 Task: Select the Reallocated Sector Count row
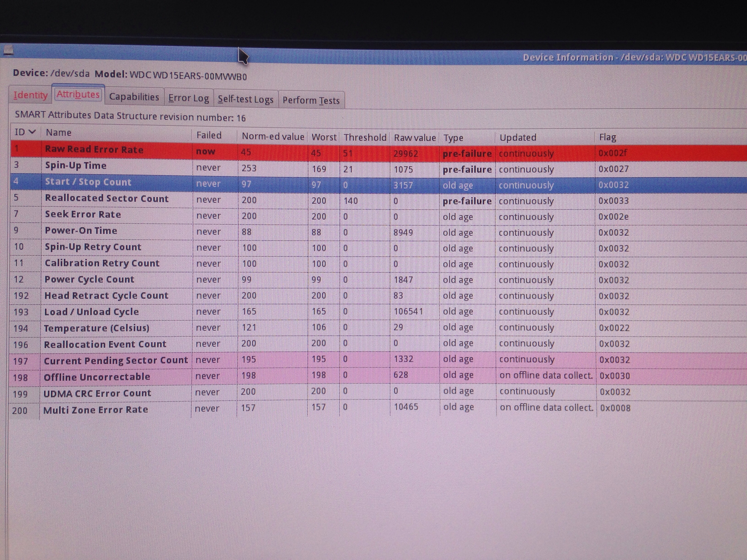106,199
